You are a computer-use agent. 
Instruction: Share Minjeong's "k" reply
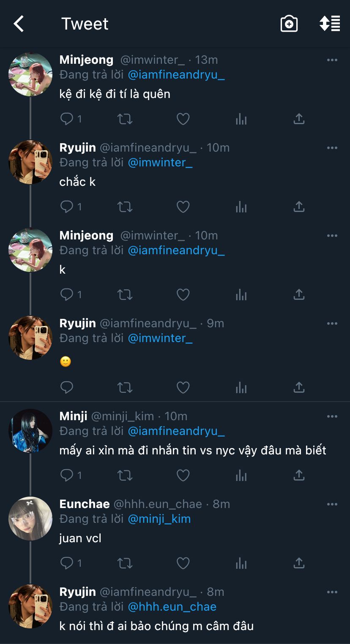[x=299, y=295]
